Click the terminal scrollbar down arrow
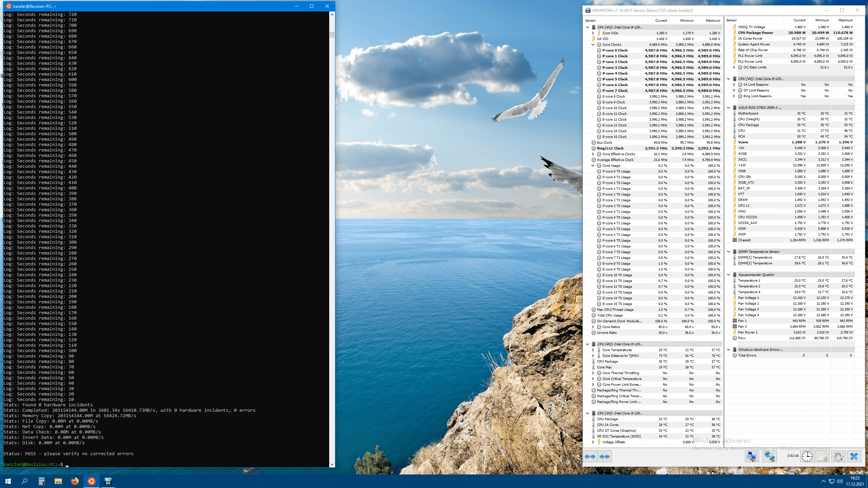Screen dimensions: 868x488 [332, 464]
